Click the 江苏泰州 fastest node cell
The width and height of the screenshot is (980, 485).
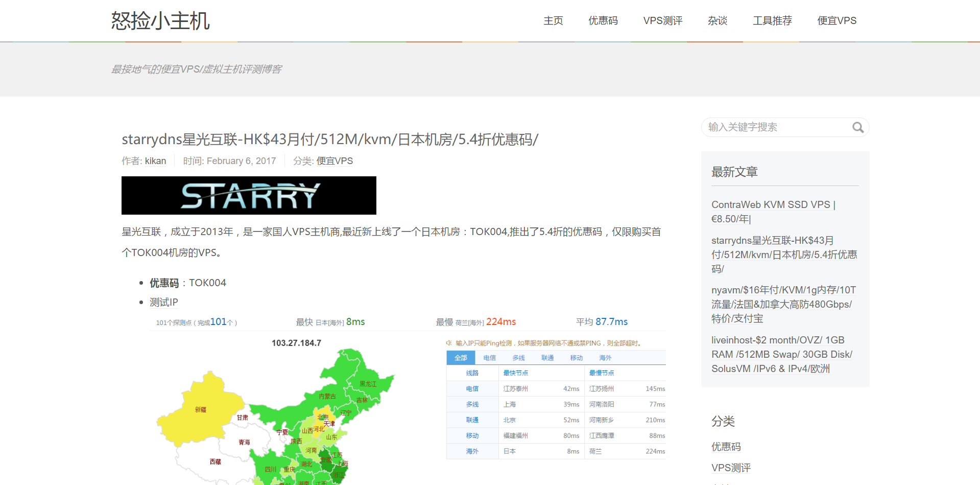click(516, 389)
